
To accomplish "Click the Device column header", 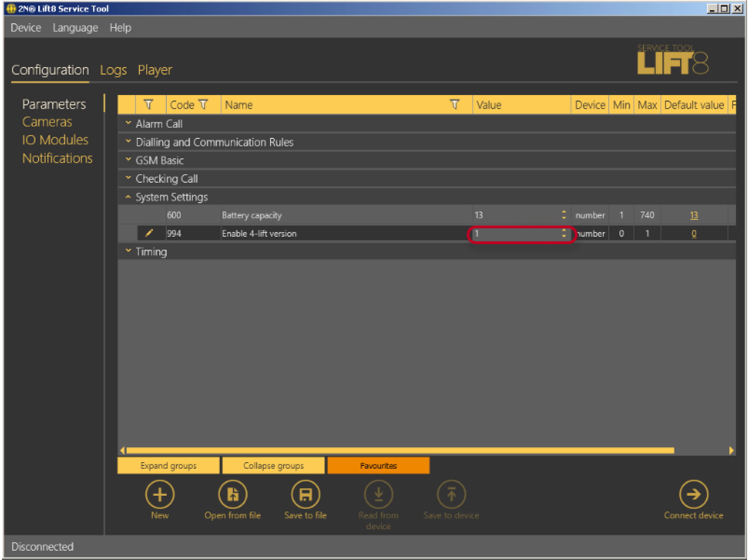I will [x=590, y=105].
